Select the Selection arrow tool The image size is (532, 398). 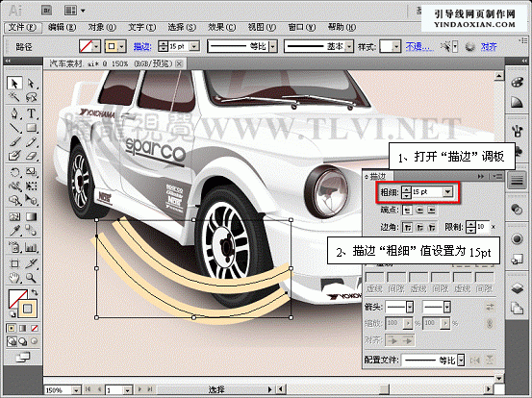[x=14, y=84]
